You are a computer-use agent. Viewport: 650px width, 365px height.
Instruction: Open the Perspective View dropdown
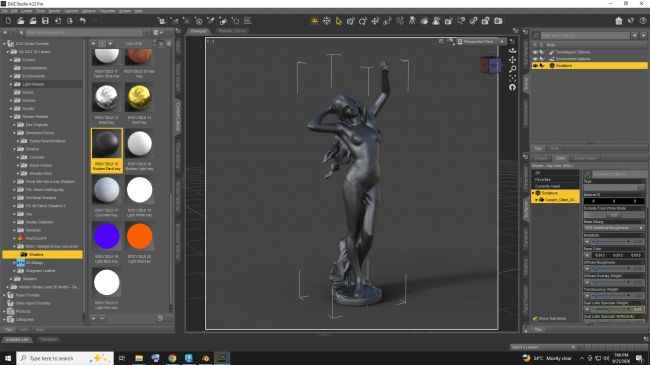pyautogui.click(x=481, y=41)
